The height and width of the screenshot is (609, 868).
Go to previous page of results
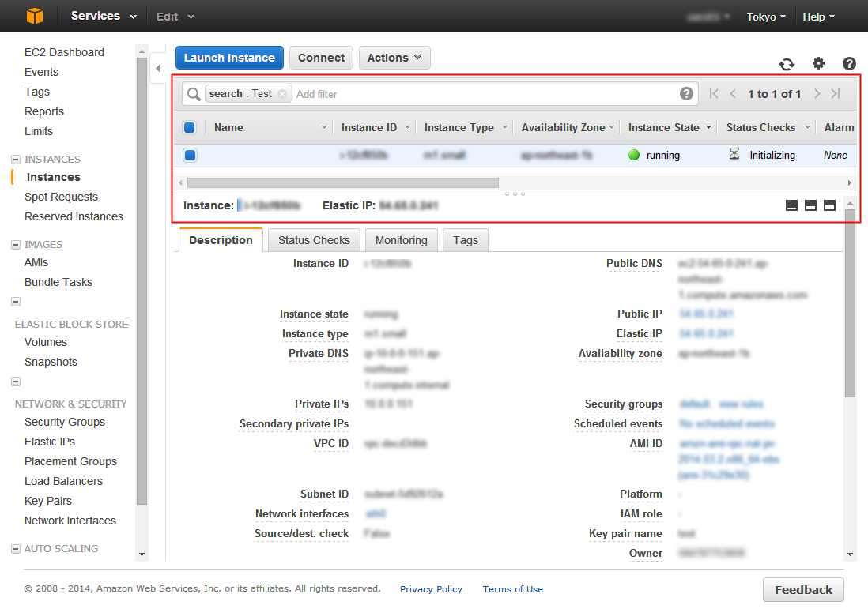tap(733, 94)
